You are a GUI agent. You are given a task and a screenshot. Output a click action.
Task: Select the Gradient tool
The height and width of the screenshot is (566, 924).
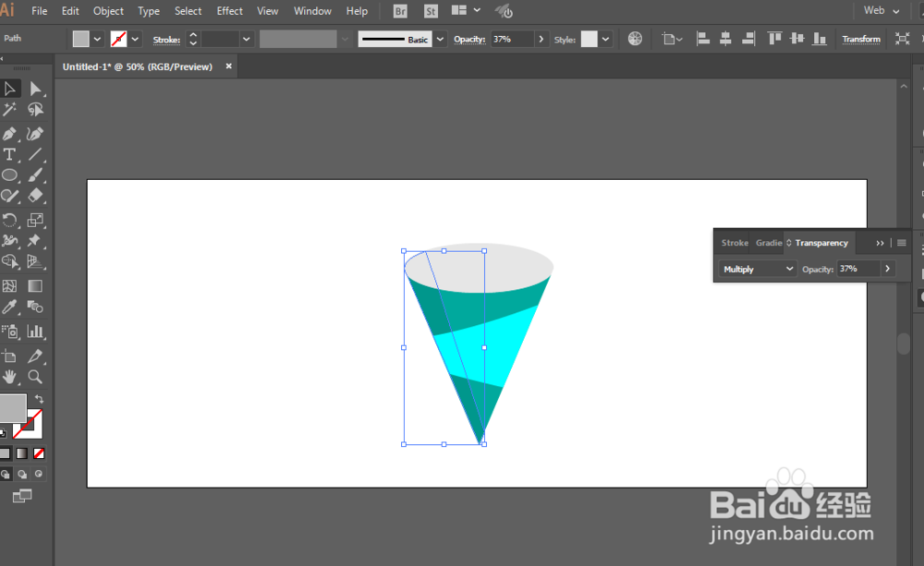pyautogui.click(x=35, y=286)
